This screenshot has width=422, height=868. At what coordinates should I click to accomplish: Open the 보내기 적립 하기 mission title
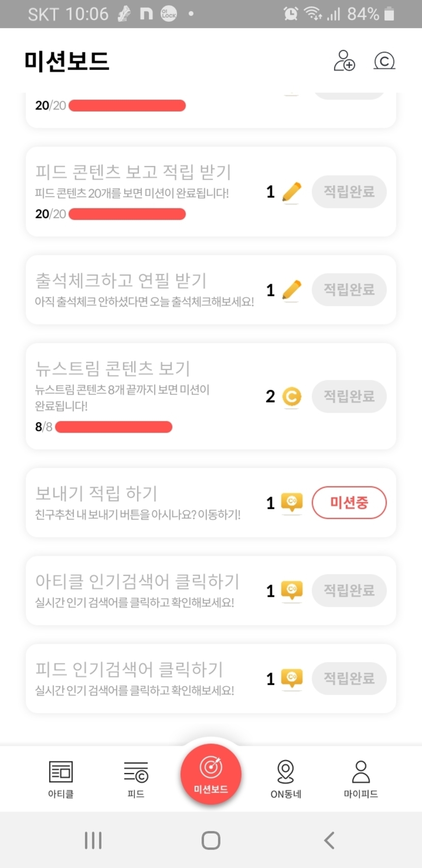pyautogui.click(x=97, y=493)
